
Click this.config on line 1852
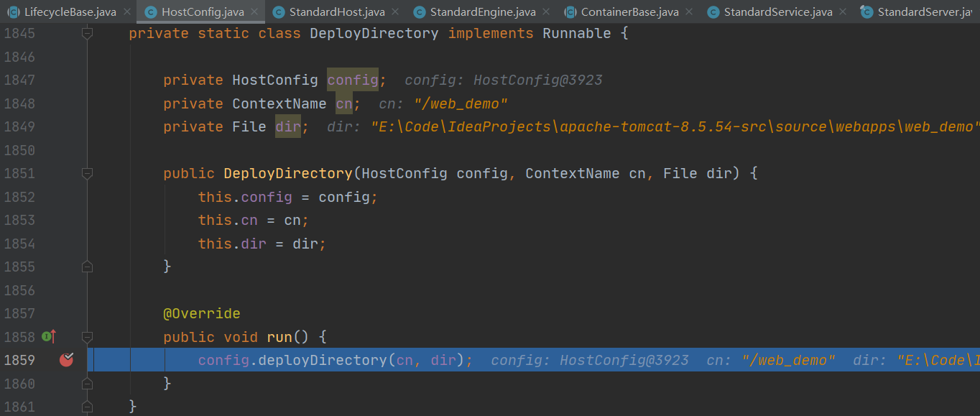pos(245,197)
